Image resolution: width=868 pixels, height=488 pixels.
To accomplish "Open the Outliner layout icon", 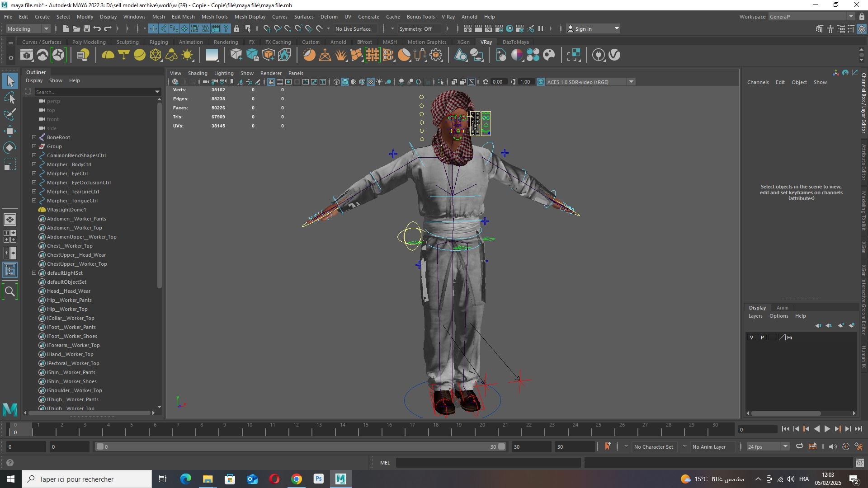I will pos(10,270).
